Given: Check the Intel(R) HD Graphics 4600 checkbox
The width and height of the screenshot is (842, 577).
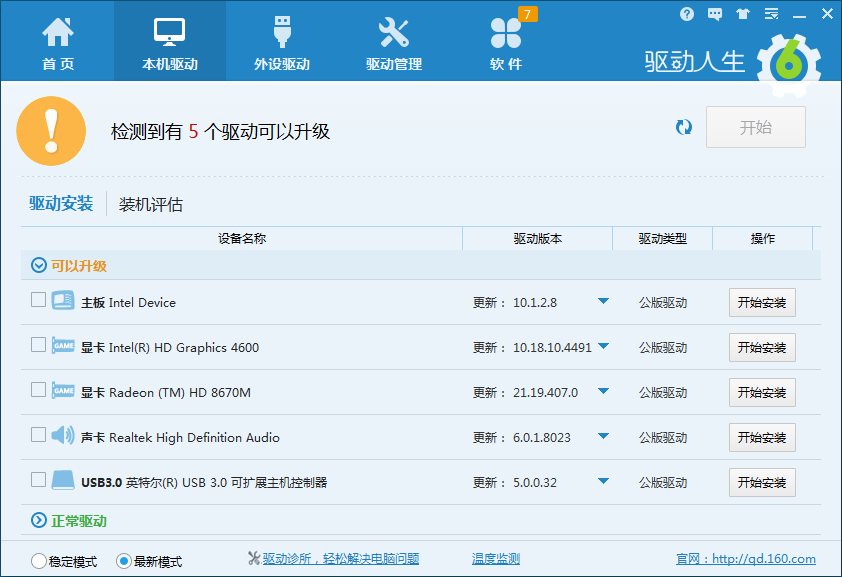Looking at the screenshot, I should 38,345.
